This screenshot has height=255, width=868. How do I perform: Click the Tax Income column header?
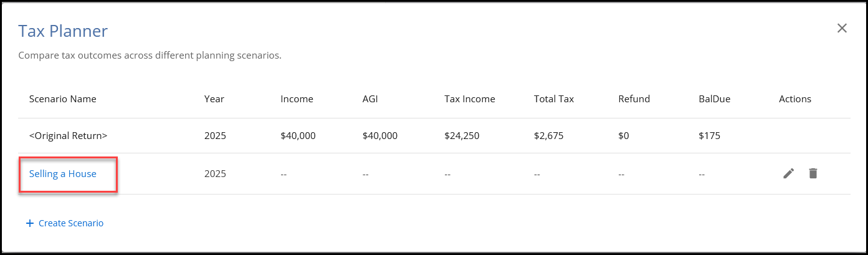(470, 99)
